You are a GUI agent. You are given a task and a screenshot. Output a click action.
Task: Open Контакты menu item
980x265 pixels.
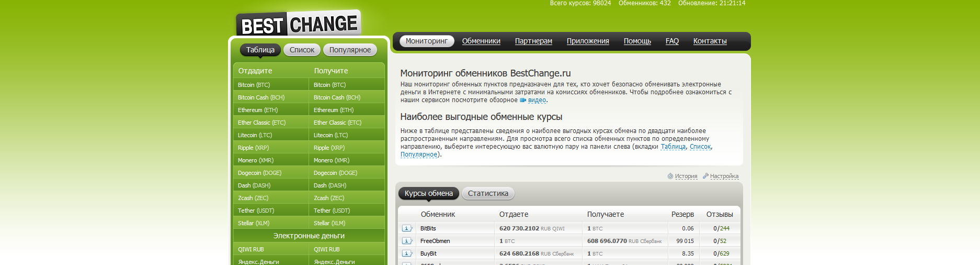click(x=710, y=41)
